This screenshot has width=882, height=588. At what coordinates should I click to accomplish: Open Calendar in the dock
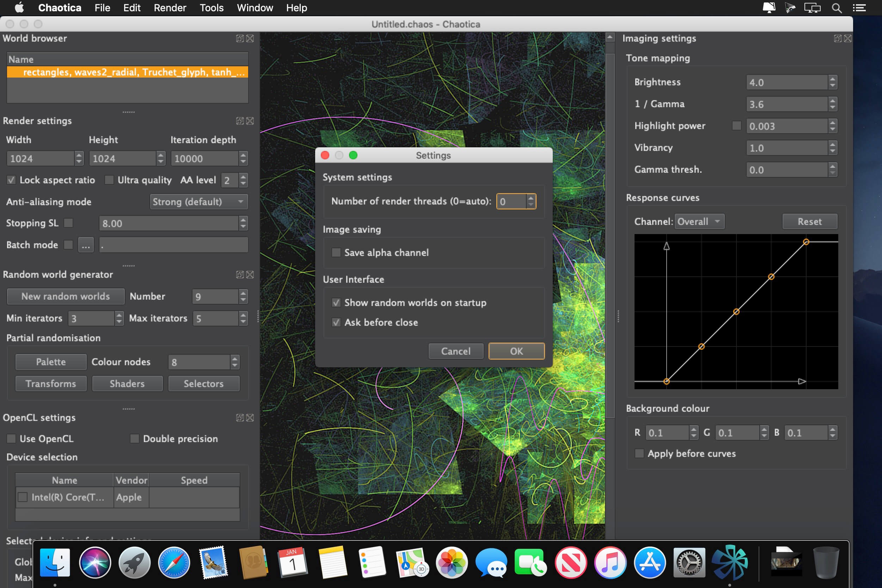pyautogui.click(x=293, y=563)
